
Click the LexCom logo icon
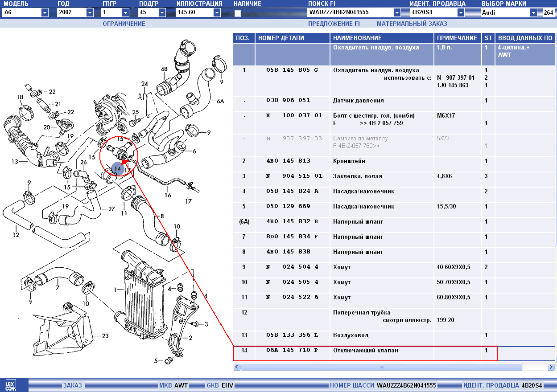[11, 385]
